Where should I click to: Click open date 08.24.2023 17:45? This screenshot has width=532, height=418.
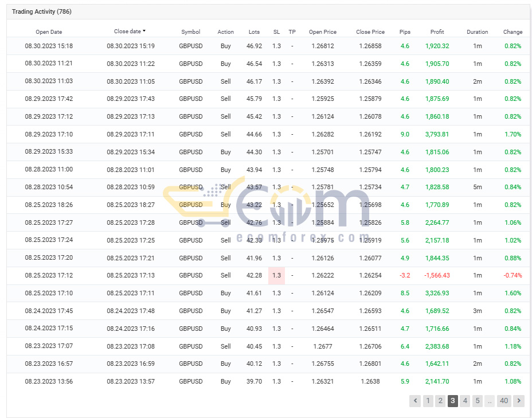(x=49, y=311)
